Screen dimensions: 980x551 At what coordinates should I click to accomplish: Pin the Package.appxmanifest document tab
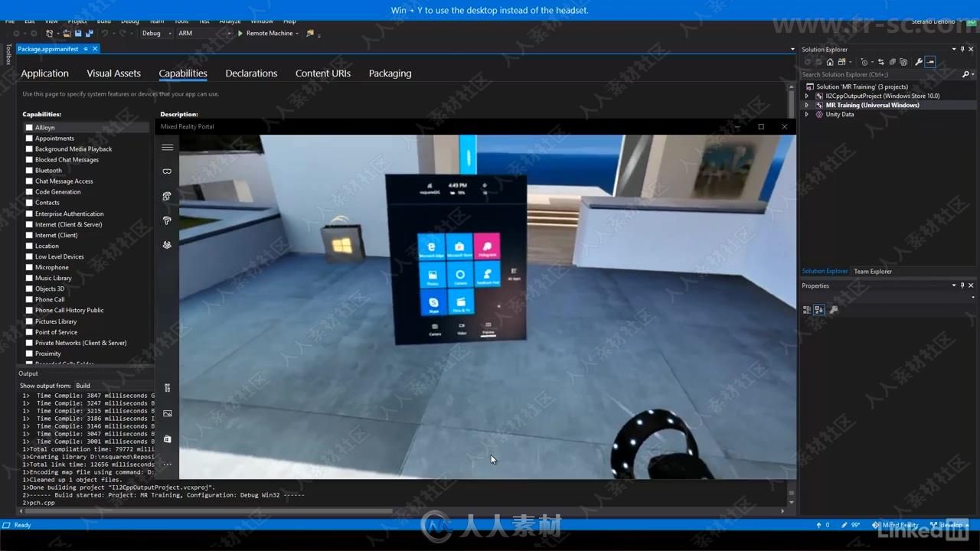(86, 49)
